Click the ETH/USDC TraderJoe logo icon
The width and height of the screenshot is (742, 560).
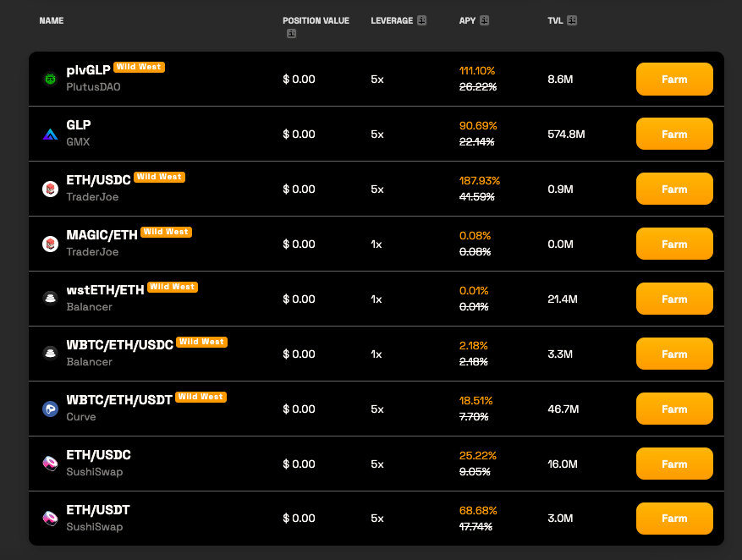pos(50,189)
